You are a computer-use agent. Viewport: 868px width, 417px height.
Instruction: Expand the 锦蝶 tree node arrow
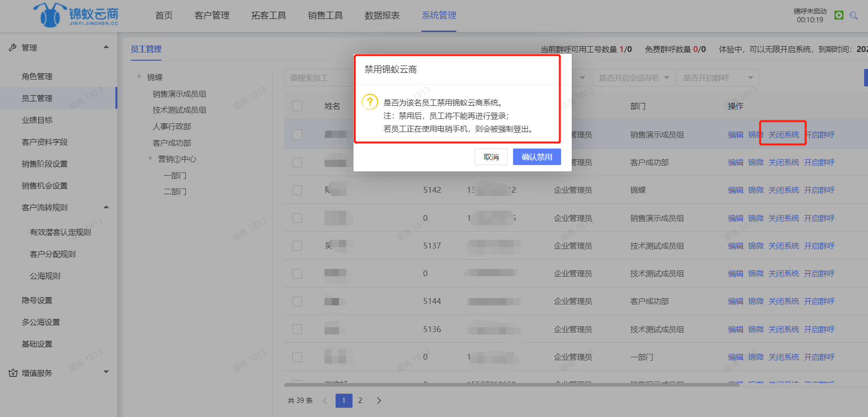[139, 77]
